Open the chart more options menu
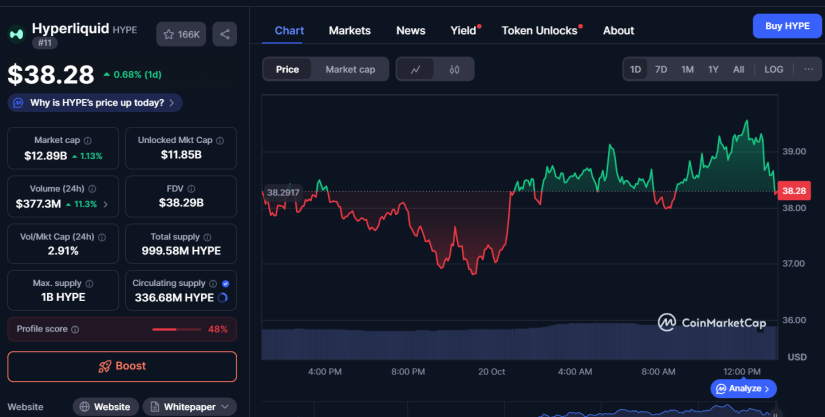 click(806, 70)
